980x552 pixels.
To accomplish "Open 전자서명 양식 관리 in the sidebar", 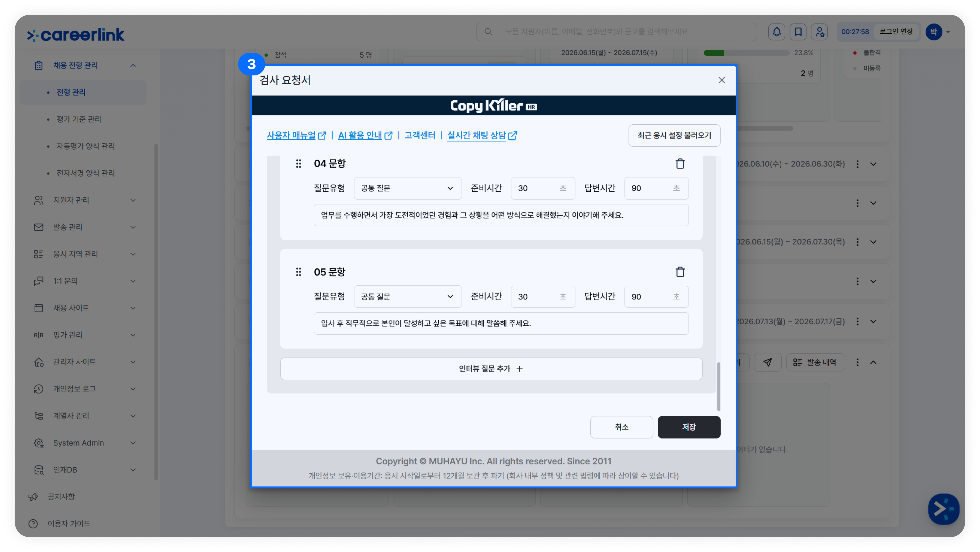I will click(x=86, y=173).
